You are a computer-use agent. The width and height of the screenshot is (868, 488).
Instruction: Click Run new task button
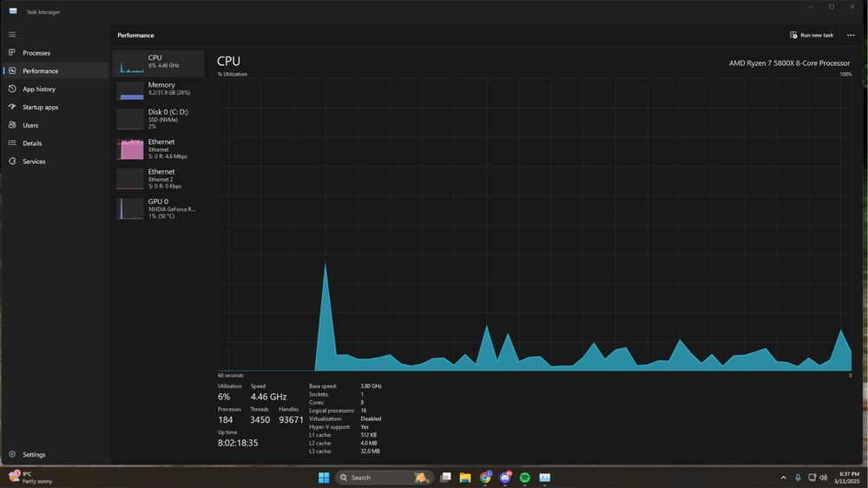pos(812,35)
